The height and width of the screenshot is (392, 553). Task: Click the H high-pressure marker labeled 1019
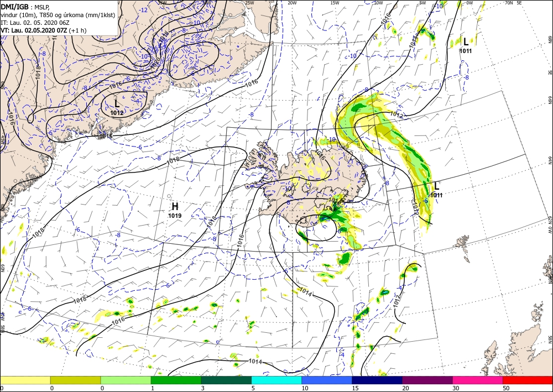[x=175, y=207]
